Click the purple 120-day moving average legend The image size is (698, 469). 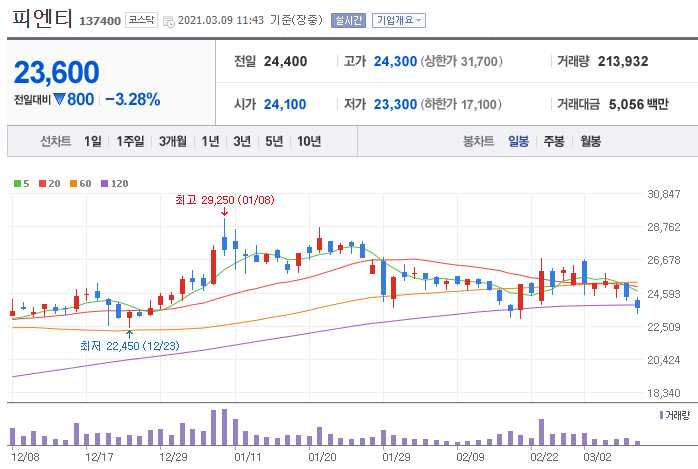pos(114,183)
